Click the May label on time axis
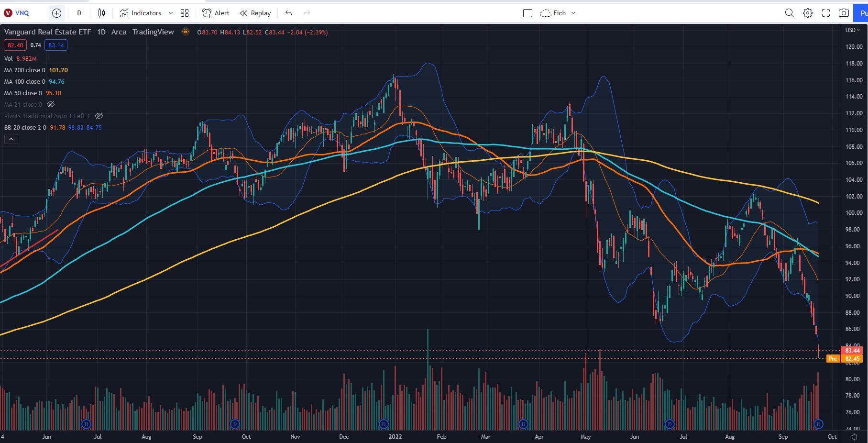868x443 pixels. 585,437
